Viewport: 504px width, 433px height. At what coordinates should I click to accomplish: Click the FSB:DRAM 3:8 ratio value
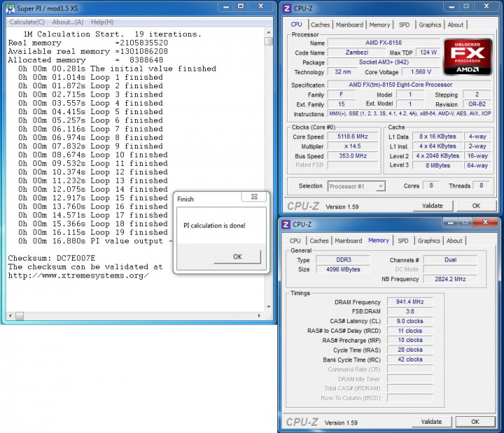(409, 311)
